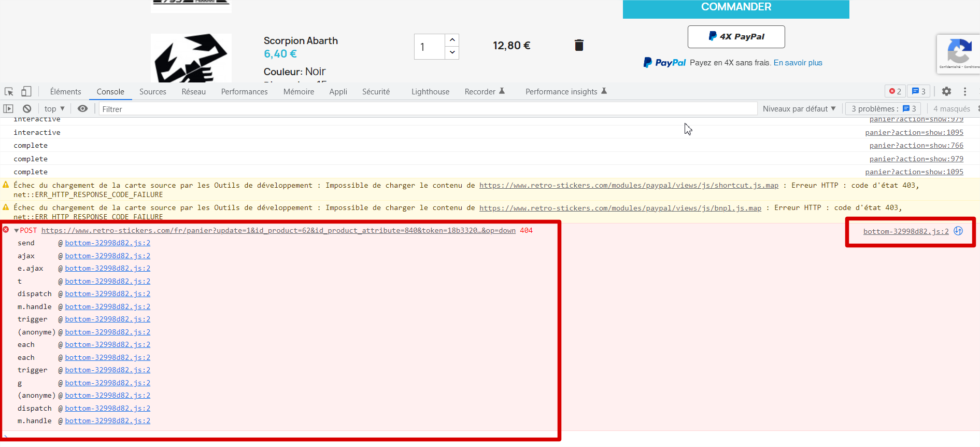This screenshot has height=447, width=980.
Task: Click the 4X PayPal button
Action: click(x=736, y=37)
